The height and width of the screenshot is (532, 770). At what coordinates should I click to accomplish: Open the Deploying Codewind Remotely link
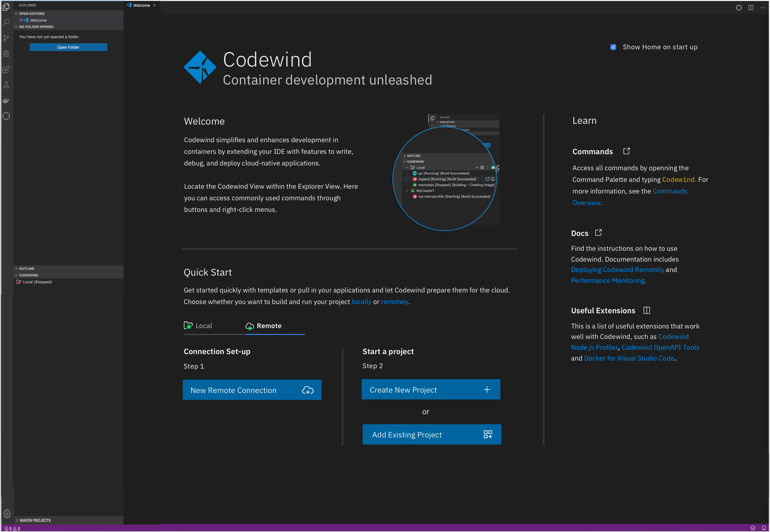pyautogui.click(x=617, y=270)
